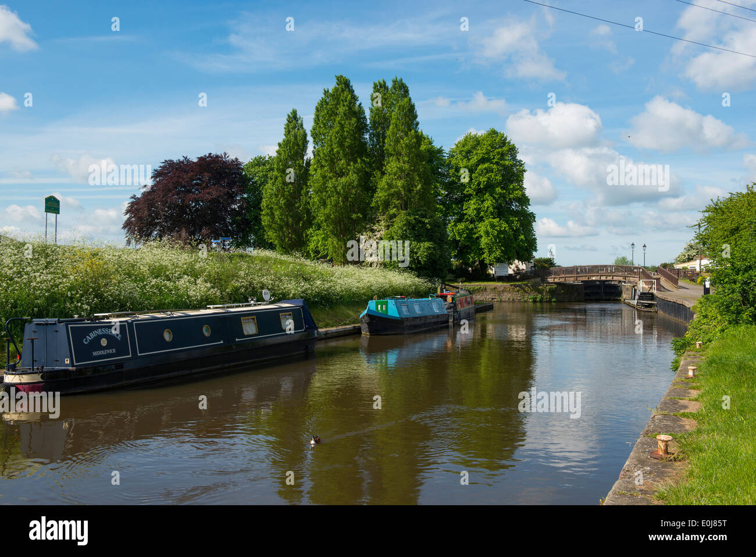756x557 pixels.
Task: Click the MIDDLEWICH text on the boat
Action: point(104,353)
